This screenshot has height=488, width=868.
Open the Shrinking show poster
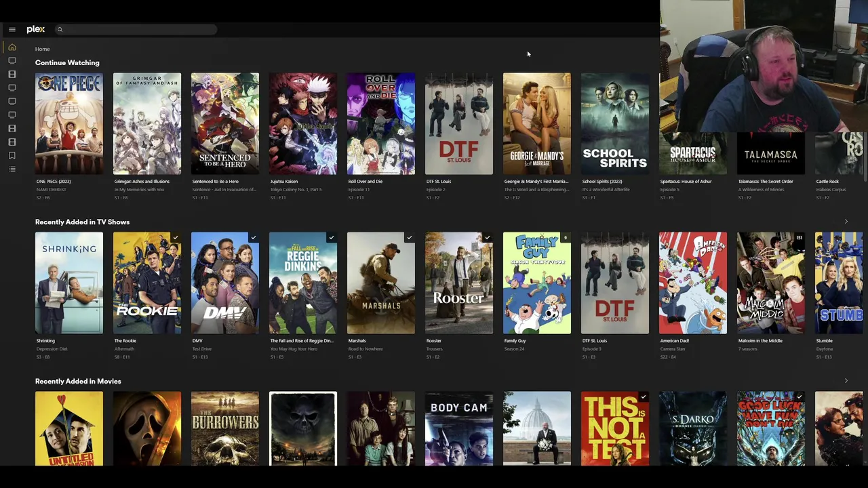click(69, 283)
